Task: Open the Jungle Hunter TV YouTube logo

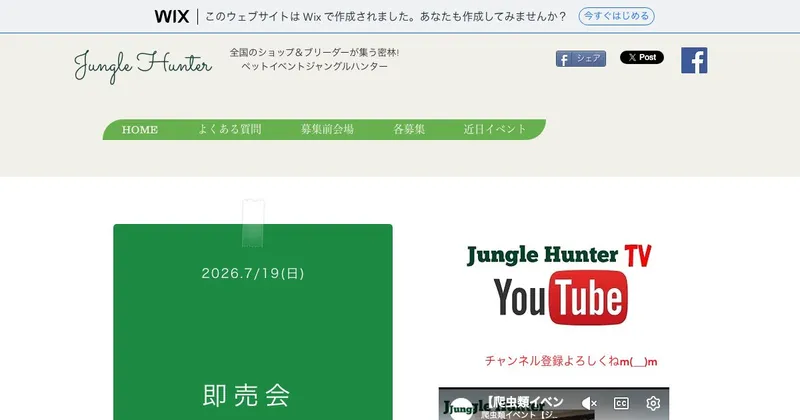Action: coord(559,285)
